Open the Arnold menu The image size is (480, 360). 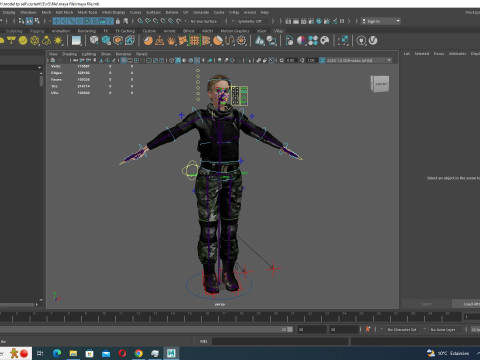pyautogui.click(x=250, y=12)
